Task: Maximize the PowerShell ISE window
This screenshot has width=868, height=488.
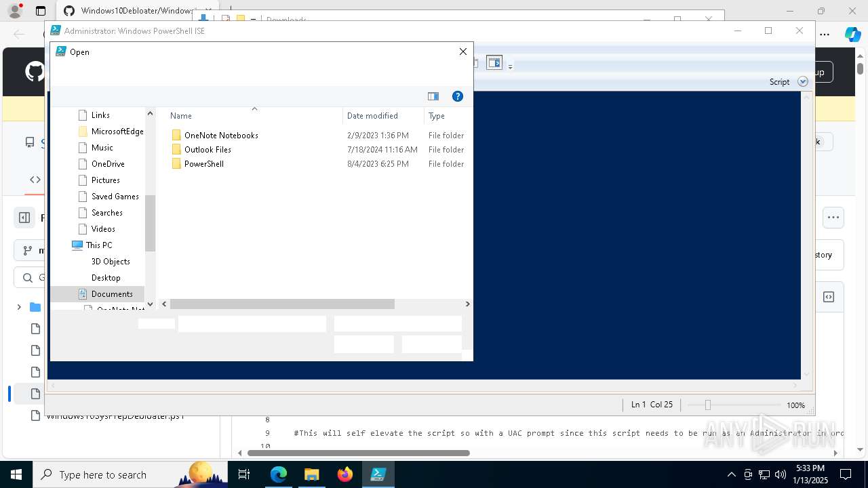Action: coord(768,30)
